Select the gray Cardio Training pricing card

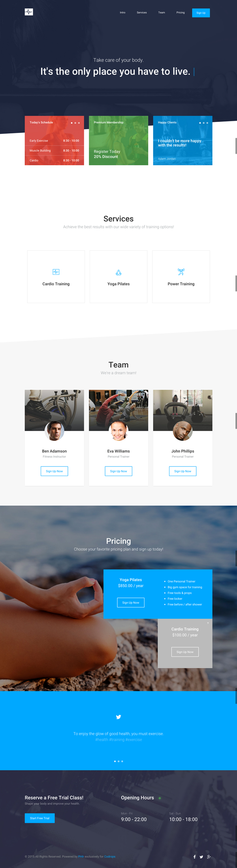[185, 643]
